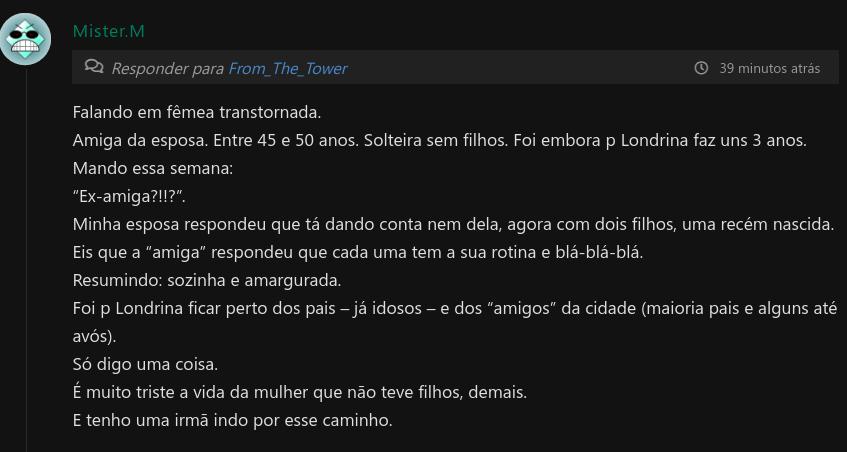Select the line 'Falando em fêmea transtornada.'
The height and width of the screenshot is (452, 847).
(x=197, y=113)
